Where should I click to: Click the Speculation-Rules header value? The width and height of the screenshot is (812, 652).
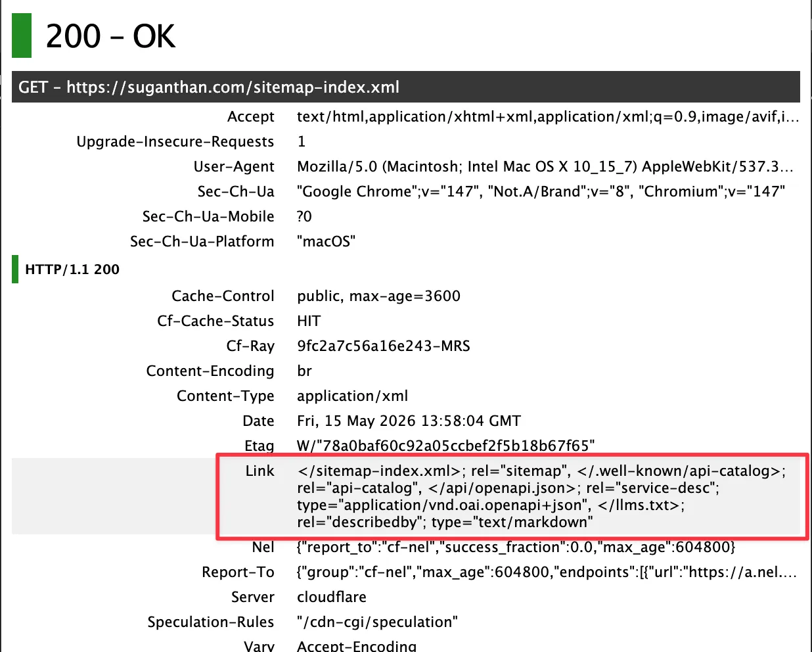(377, 622)
